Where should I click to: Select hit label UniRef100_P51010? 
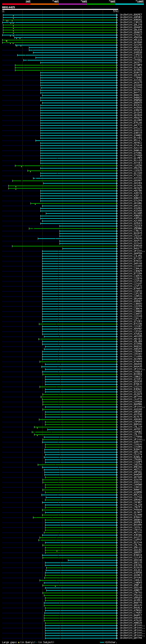pyautogui.click(x=131, y=595)
